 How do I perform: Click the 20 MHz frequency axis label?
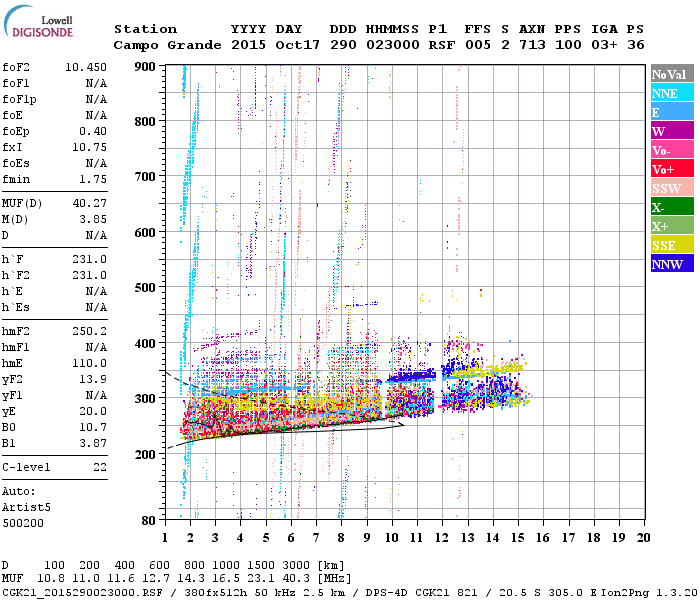pos(643,538)
